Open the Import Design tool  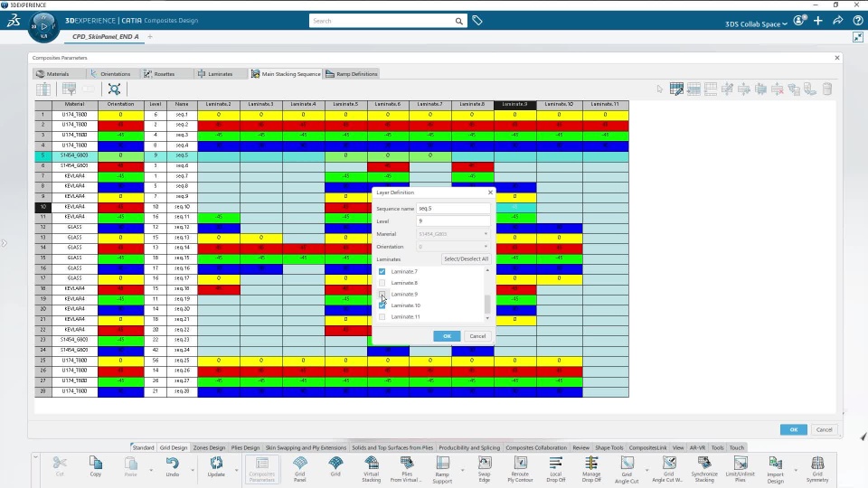(x=775, y=469)
